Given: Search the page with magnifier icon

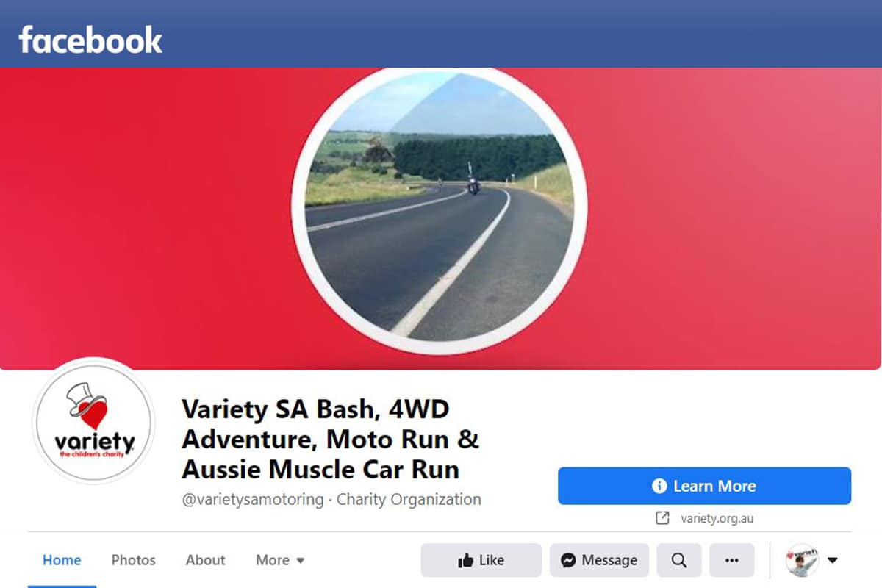Looking at the screenshot, I should coord(679,560).
